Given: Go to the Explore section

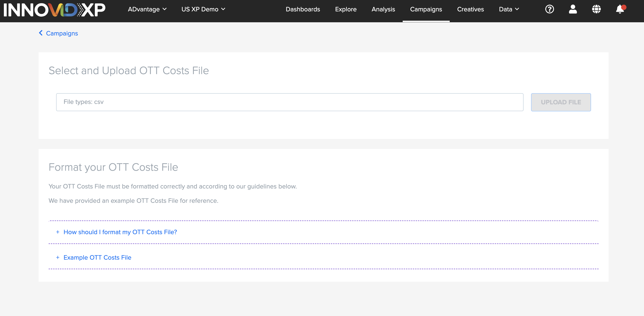Looking at the screenshot, I should [346, 9].
